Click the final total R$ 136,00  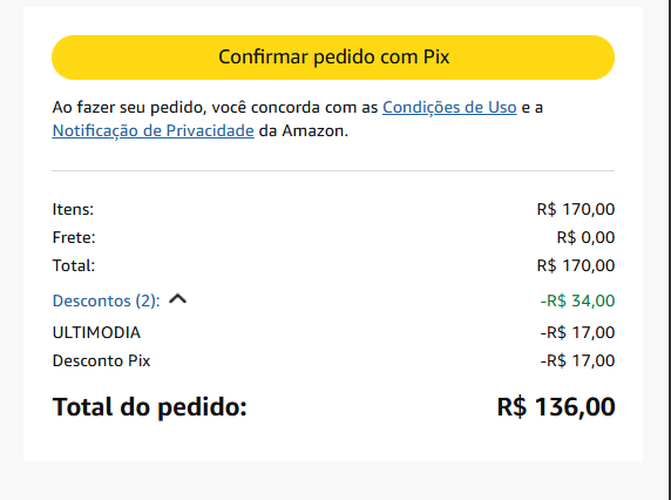coord(556,407)
